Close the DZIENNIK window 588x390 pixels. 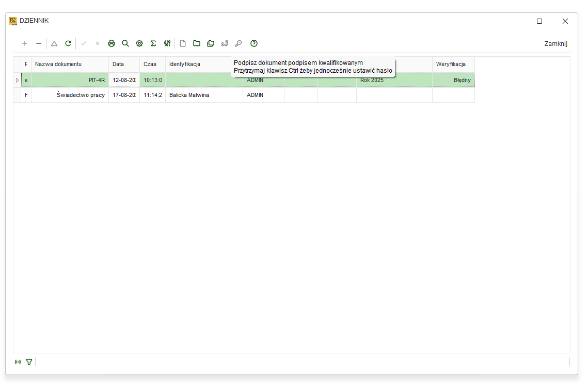565,21
